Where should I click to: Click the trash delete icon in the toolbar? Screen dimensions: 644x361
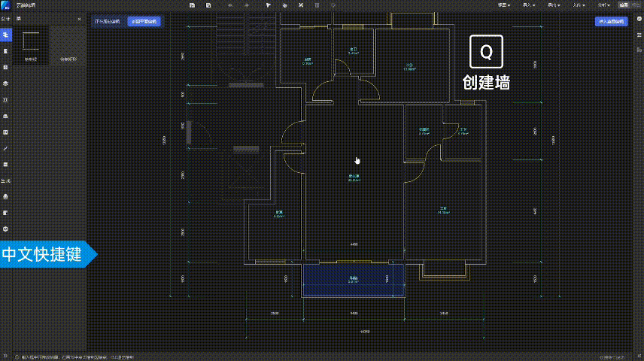317,5
